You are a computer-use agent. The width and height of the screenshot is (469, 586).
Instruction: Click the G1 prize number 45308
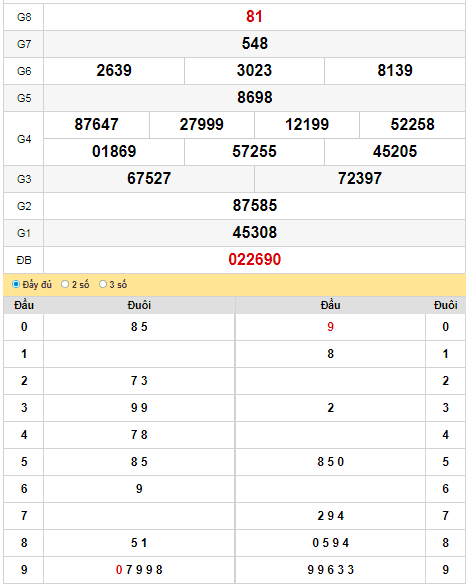coord(254,232)
